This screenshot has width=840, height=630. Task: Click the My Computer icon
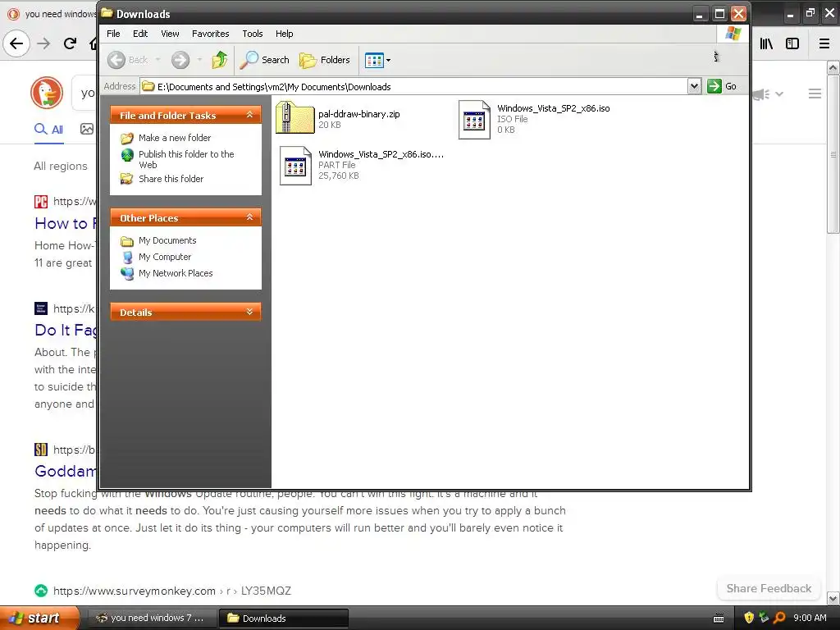point(127,258)
